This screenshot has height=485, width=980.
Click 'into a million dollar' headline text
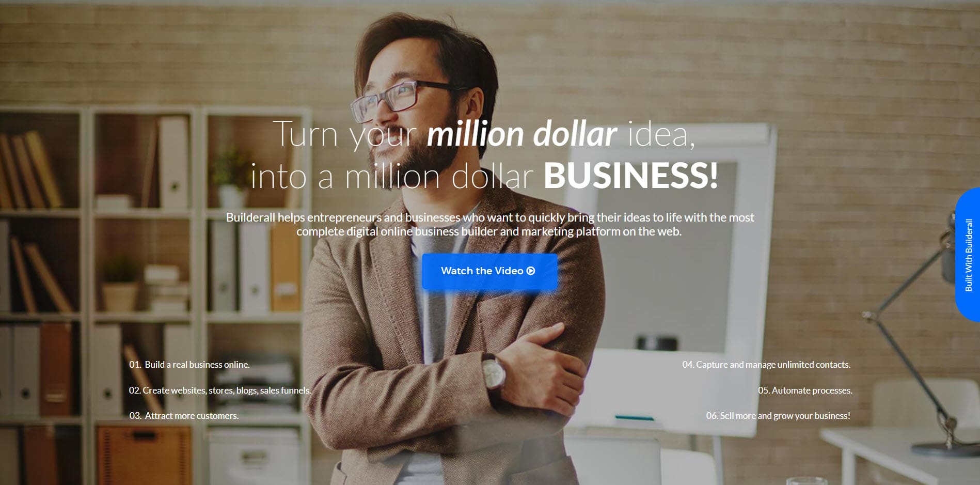(392, 177)
